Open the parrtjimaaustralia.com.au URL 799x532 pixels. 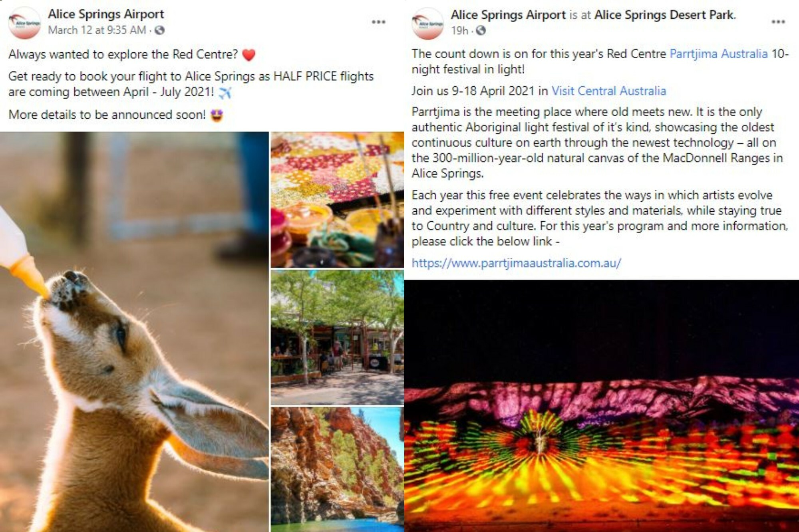(x=516, y=263)
